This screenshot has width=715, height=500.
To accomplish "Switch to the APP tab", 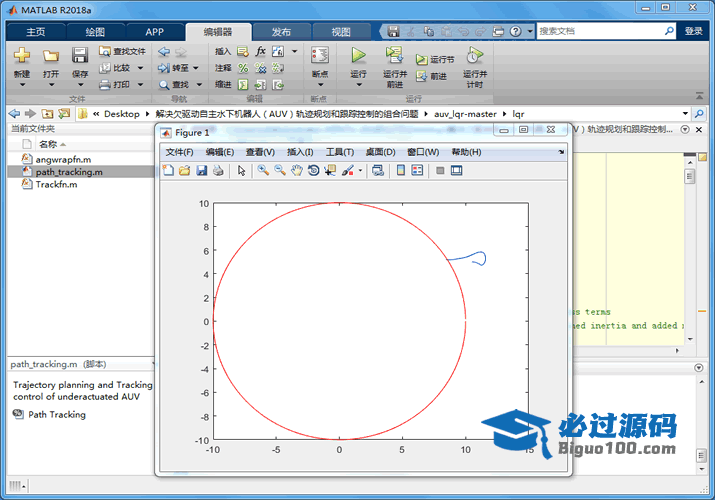I will click(155, 32).
